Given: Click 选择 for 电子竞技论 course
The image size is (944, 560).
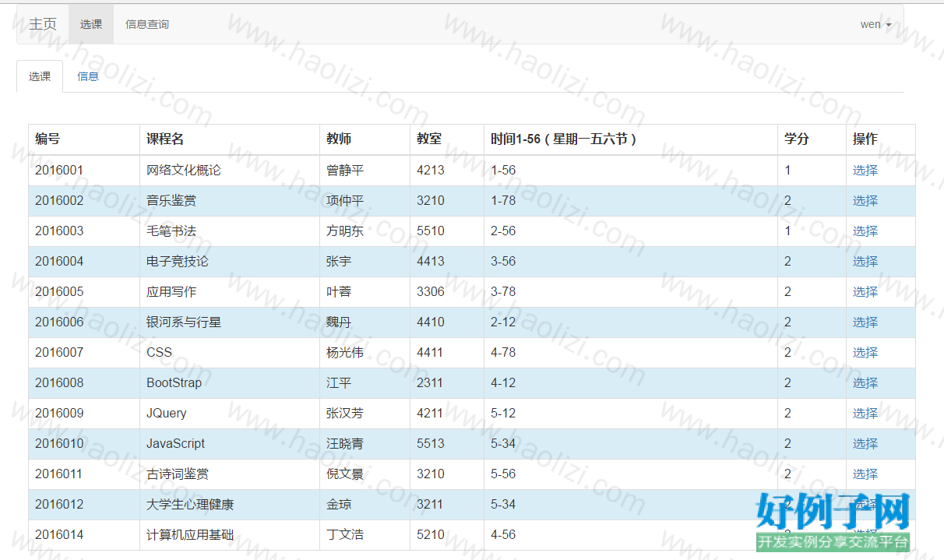Looking at the screenshot, I should click(x=865, y=261).
